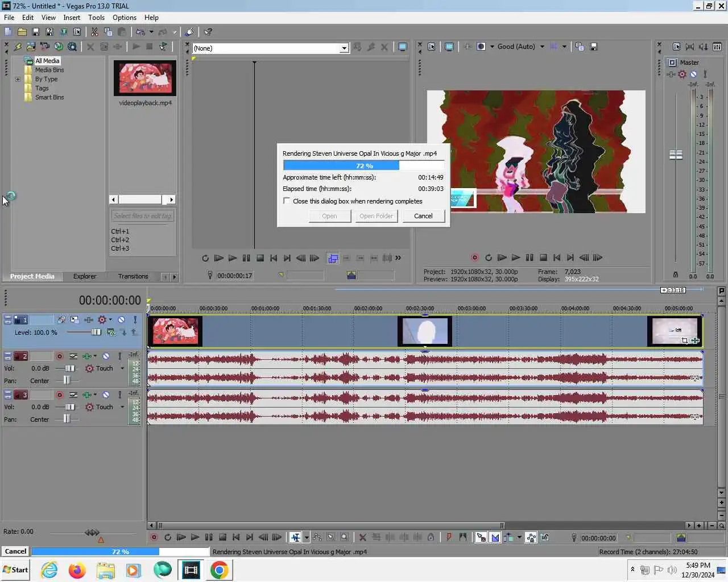Open the Edit Tool selector dropdown arrow
The width and height of the screenshot is (728, 582).
click(x=307, y=537)
